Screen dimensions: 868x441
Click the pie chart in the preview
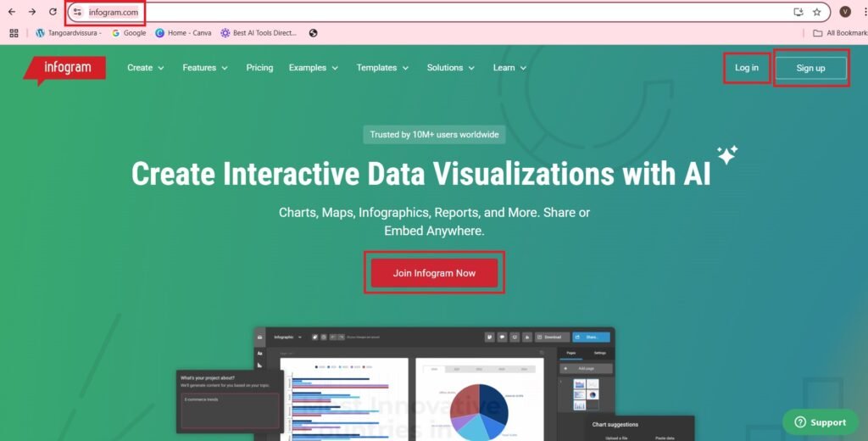coord(479,411)
